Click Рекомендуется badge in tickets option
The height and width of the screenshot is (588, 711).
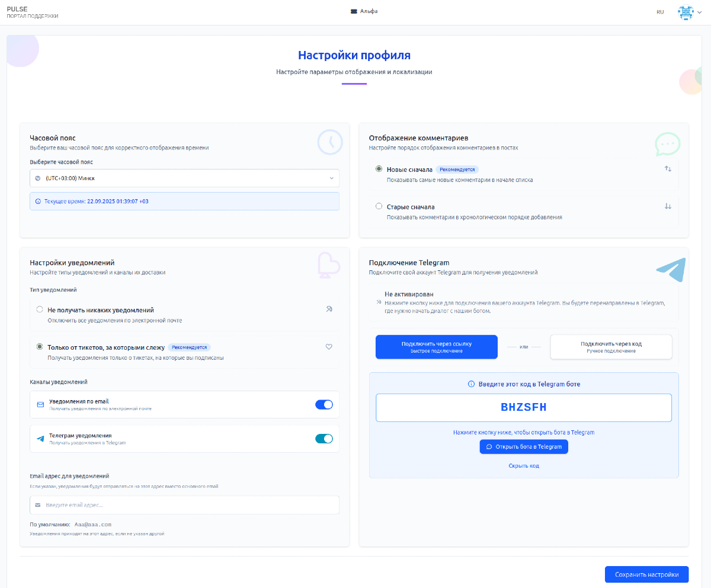[189, 347]
